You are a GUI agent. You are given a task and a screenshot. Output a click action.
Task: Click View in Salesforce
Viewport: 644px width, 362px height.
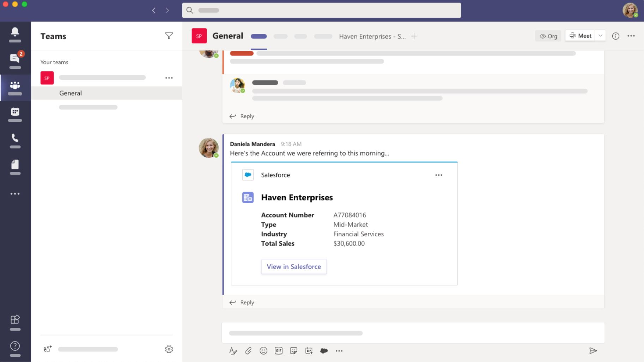(x=293, y=266)
